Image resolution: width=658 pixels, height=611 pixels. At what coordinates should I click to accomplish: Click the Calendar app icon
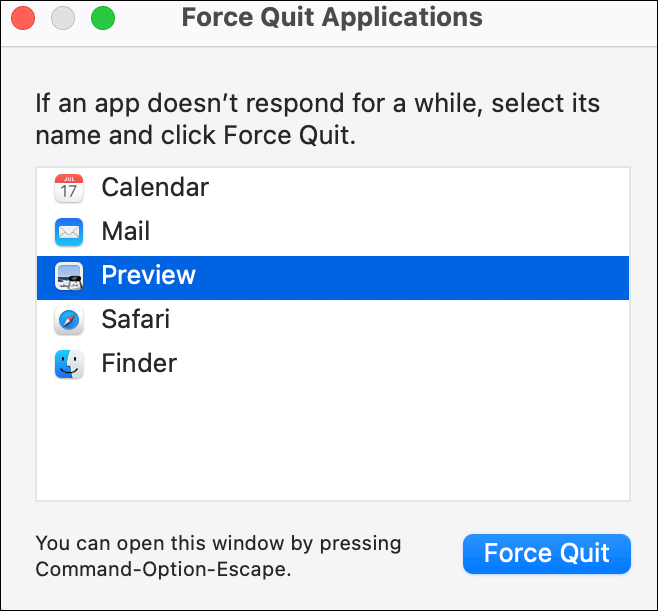coord(69,188)
